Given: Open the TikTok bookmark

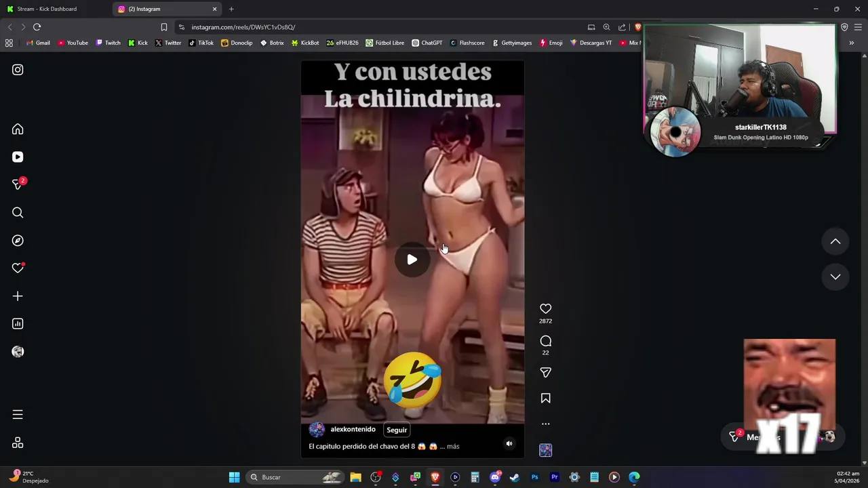Looking at the screenshot, I should (201, 43).
